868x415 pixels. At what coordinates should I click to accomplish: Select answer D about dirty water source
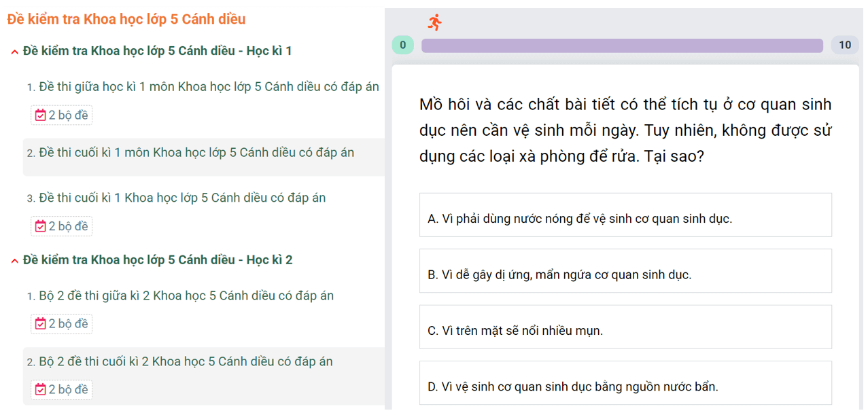625,383
